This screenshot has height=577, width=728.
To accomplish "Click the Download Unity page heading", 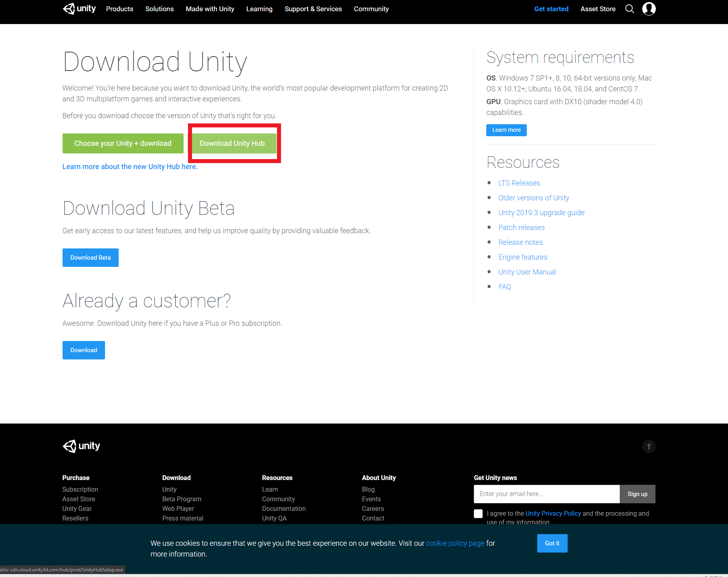I will 155,62.
